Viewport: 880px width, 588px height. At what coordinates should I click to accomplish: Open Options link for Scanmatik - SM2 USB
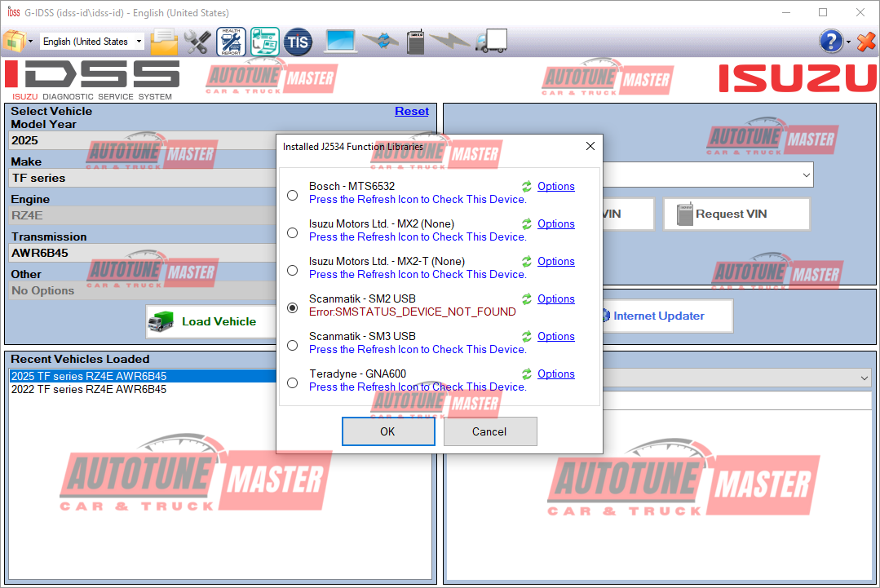(x=555, y=299)
